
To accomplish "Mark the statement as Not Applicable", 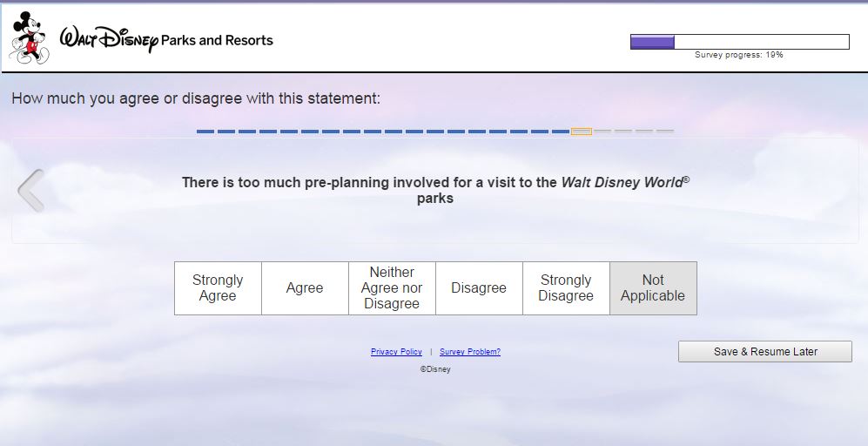I will [x=653, y=288].
